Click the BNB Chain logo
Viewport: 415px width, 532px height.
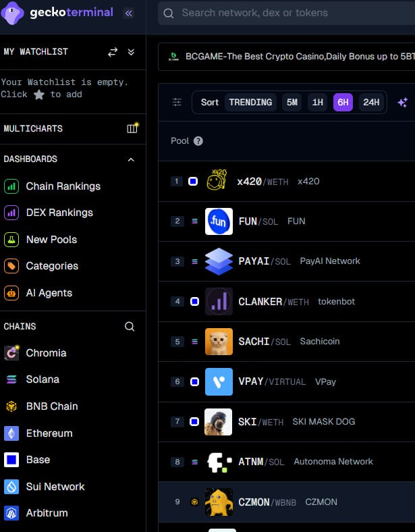point(11,406)
